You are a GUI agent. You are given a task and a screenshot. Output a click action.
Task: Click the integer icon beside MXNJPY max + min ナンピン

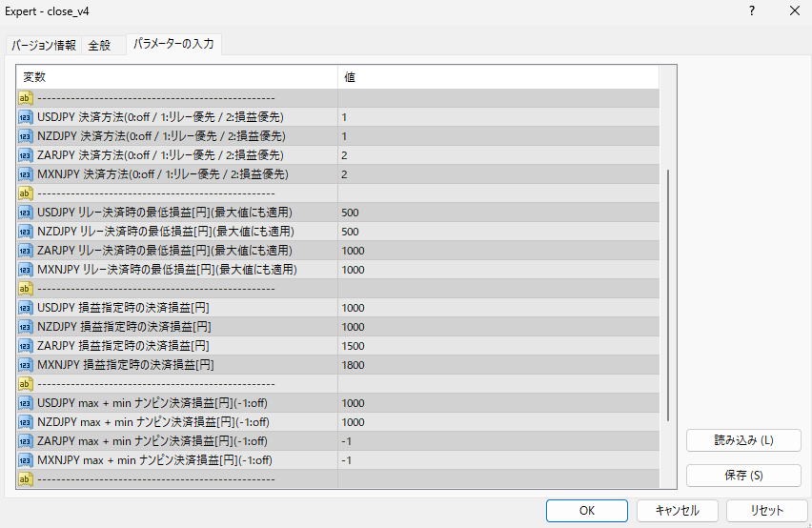click(x=26, y=460)
